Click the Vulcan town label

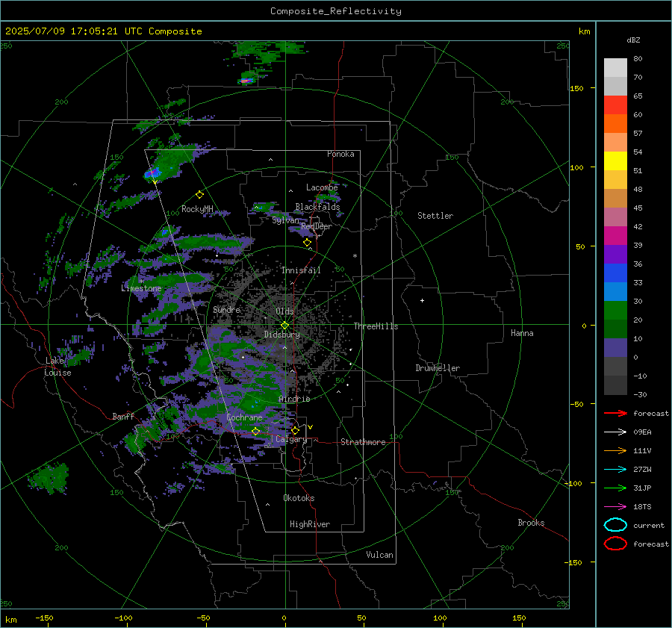click(379, 555)
